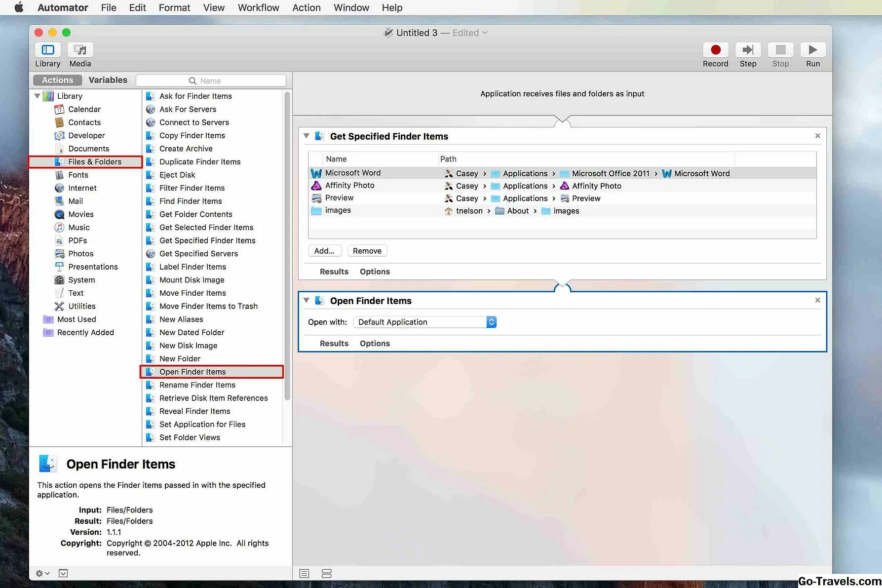Show the workflow variables list icon
882x588 pixels.
pos(326,573)
